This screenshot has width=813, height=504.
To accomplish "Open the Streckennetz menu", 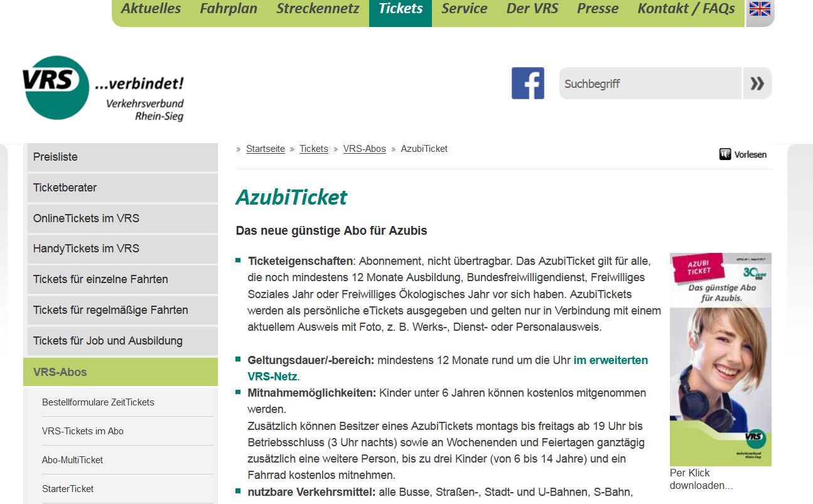I will pos(318,9).
